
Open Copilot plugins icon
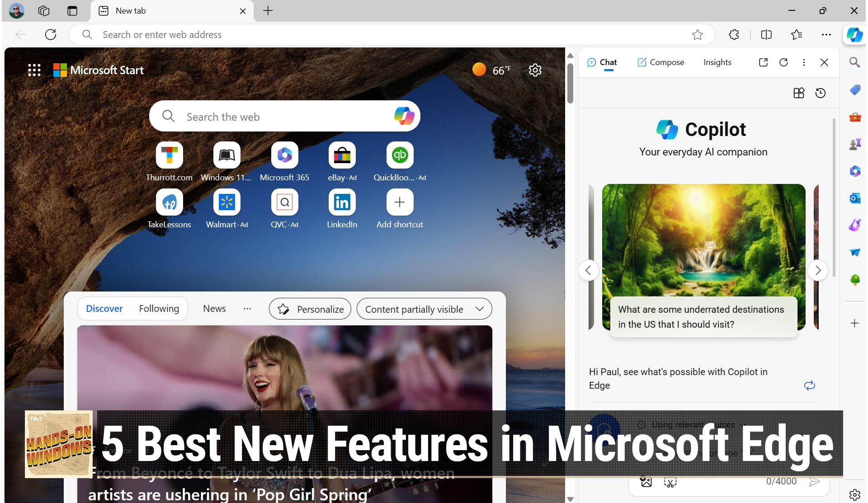click(x=799, y=93)
